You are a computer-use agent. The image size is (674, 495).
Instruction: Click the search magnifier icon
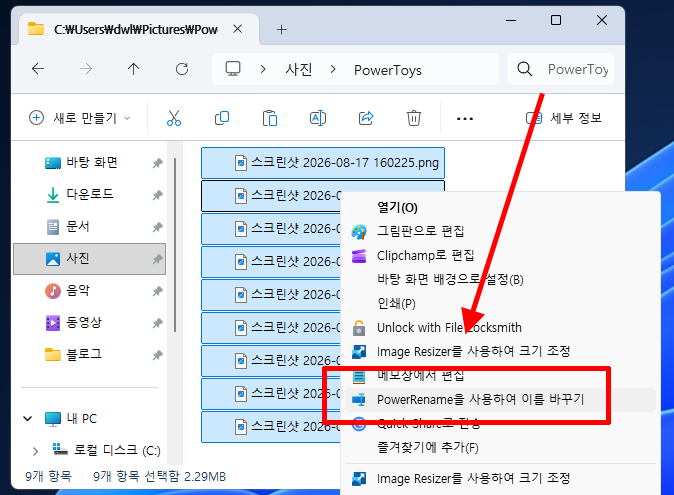coord(524,69)
